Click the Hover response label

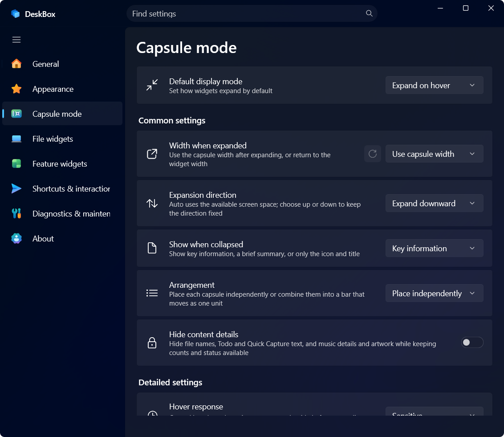[x=196, y=406]
